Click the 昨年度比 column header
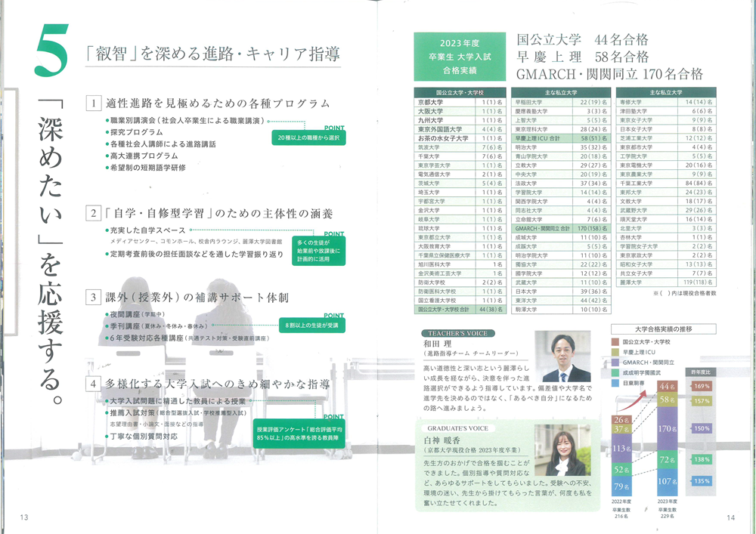756x534 pixels. pyautogui.click(x=700, y=372)
